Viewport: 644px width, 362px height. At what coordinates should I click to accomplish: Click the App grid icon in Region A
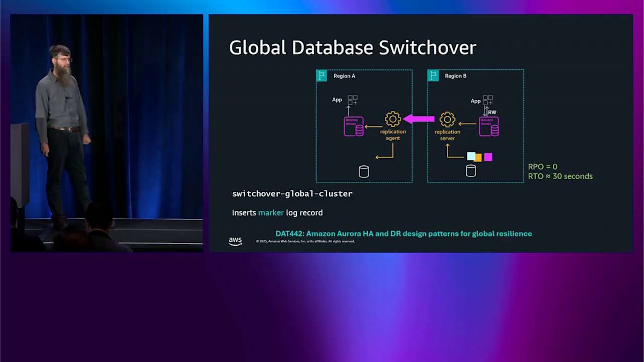click(353, 100)
